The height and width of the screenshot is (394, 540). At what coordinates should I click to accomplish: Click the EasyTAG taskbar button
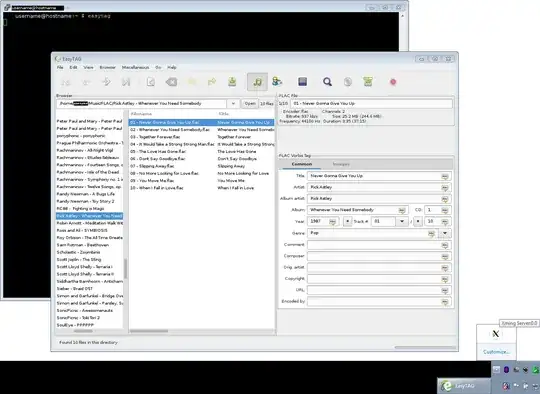point(464,386)
